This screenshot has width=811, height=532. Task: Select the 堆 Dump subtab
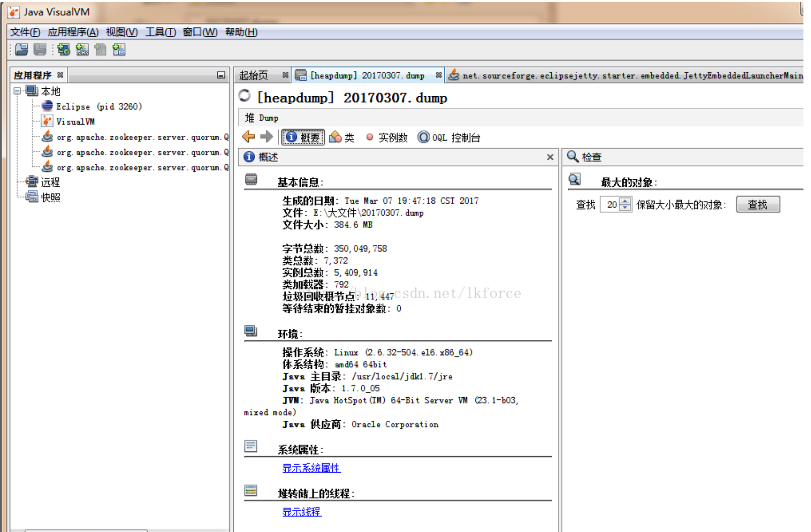(x=262, y=118)
